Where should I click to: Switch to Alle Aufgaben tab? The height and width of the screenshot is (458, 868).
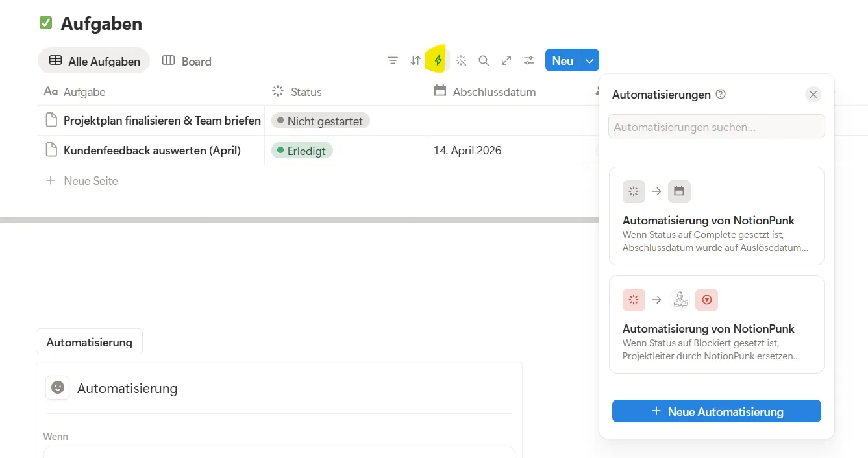click(x=94, y=61)
